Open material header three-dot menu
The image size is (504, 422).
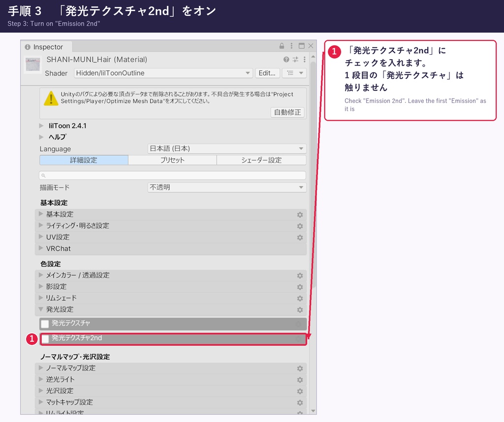[304, 60]
